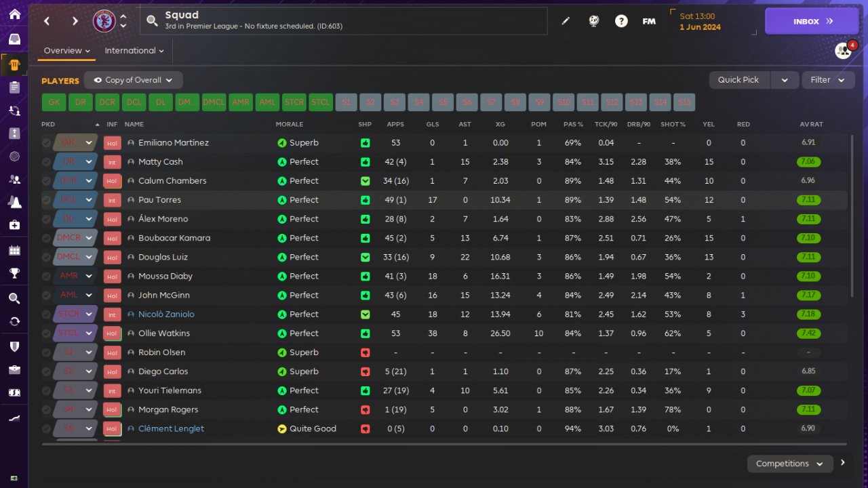Image resolution: width=868 pixels, height=488 pixels.
Task: Open the Copy of Overall view dropdown
Action: (x=134, y=80)
